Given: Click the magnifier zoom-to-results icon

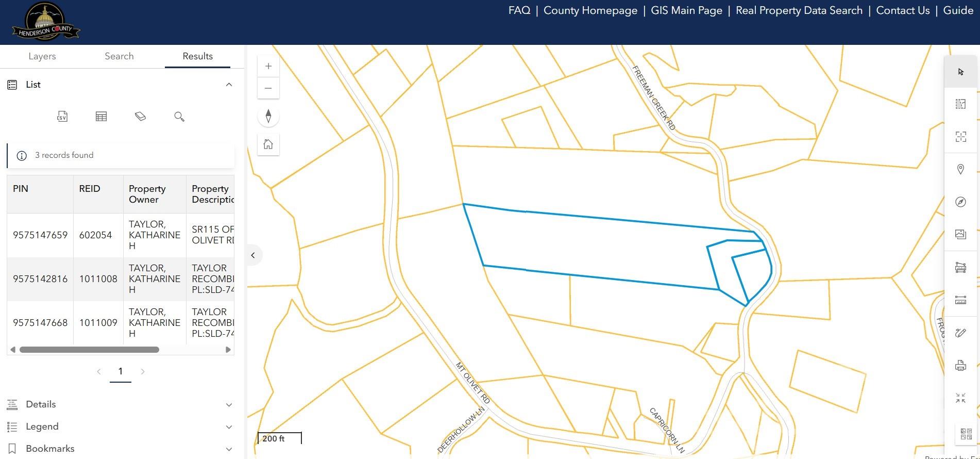Looking at the screenshot, I should click(179, 117).
